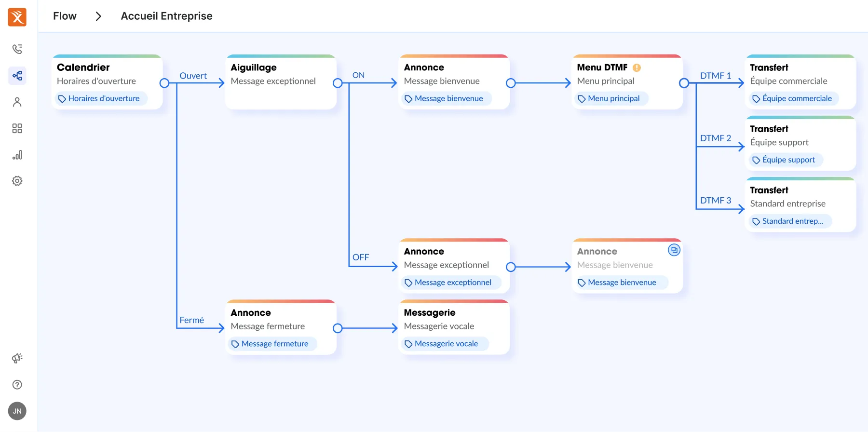Click the Menu DTMF output connector circle

pos(684,83)
